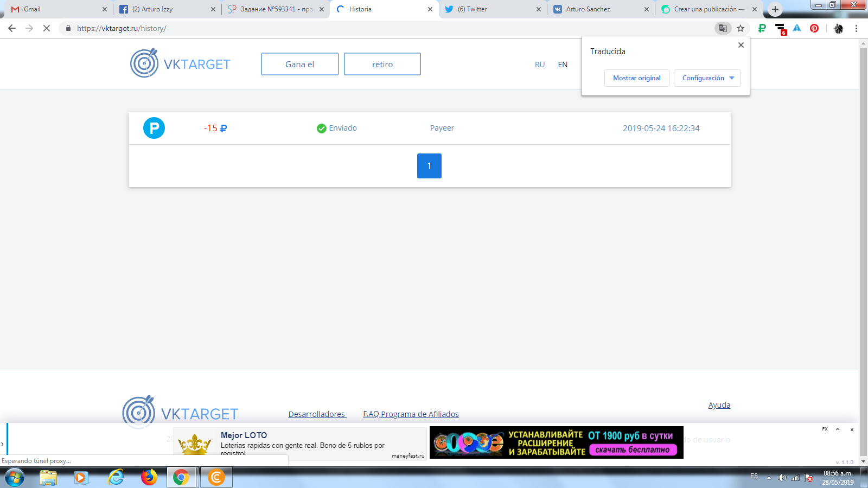
Task: Click the page scrollbar down arrow
Action: 863,461
